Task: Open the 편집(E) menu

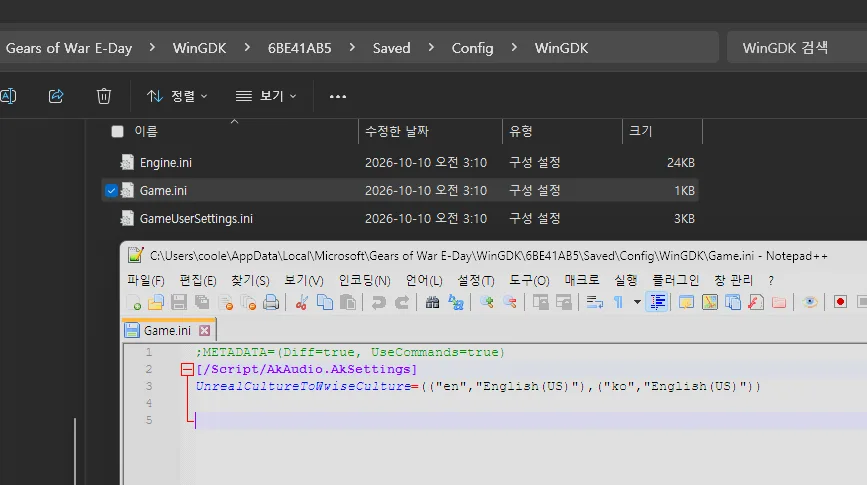Action: coord(197,280)
